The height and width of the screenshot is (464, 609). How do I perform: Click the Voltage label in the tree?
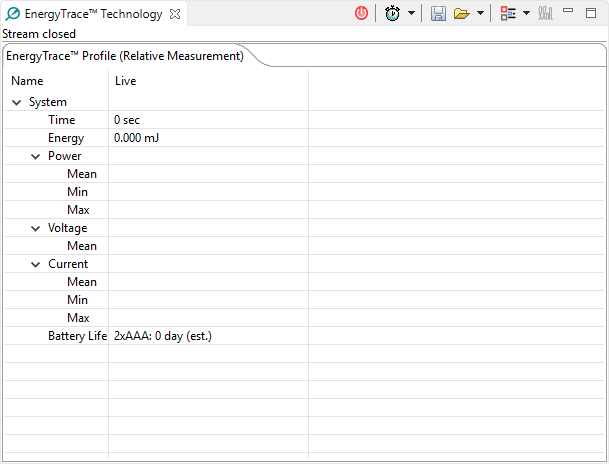tap(68, 228)
